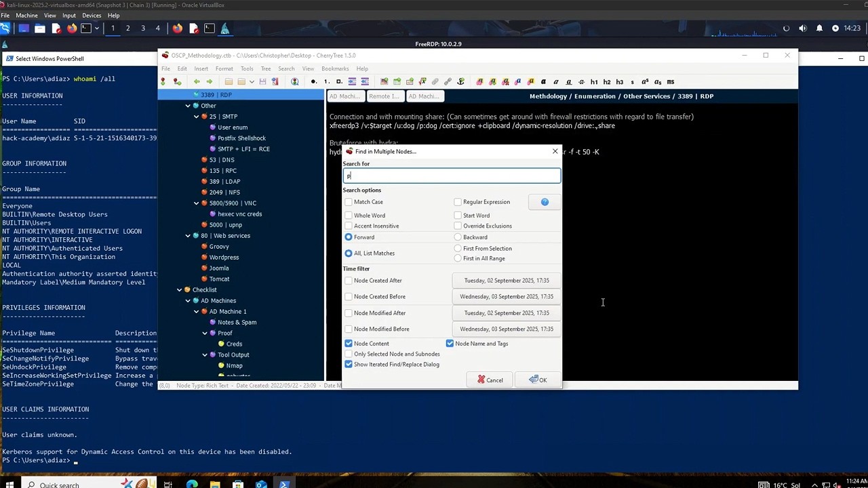This screenshot has width=868, height=488.
Task: Open the Devices menu in VirtualBox
Action: 92,16
